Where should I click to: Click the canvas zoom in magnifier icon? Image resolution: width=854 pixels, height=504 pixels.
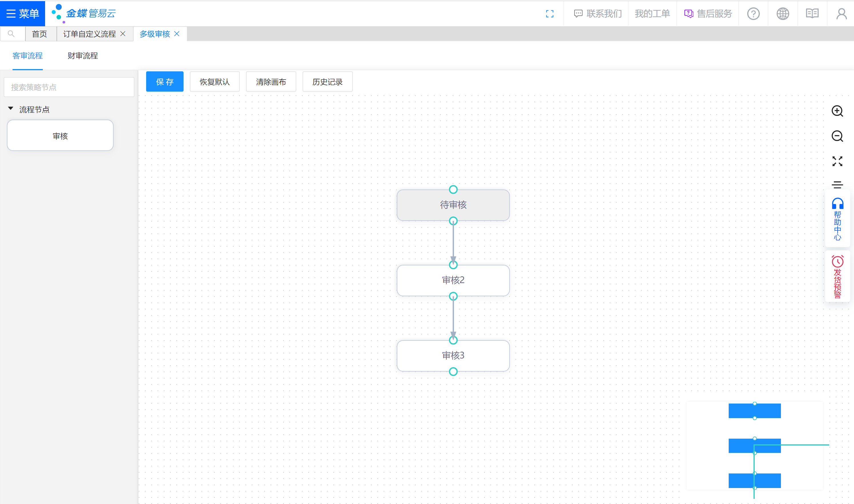point(837,111)
